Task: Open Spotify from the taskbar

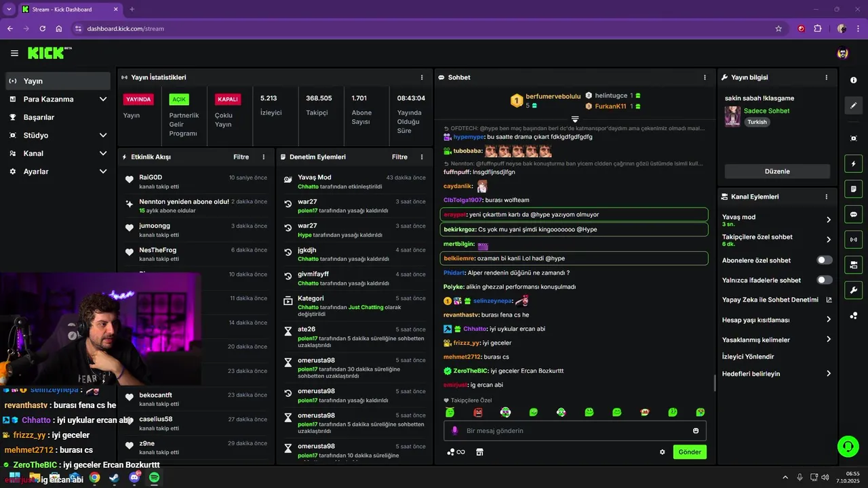Action: (x=154, y=478)
